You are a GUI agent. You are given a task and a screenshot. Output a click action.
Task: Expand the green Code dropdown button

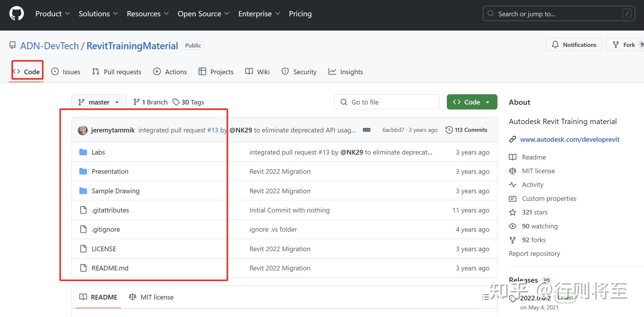point(472,102)
